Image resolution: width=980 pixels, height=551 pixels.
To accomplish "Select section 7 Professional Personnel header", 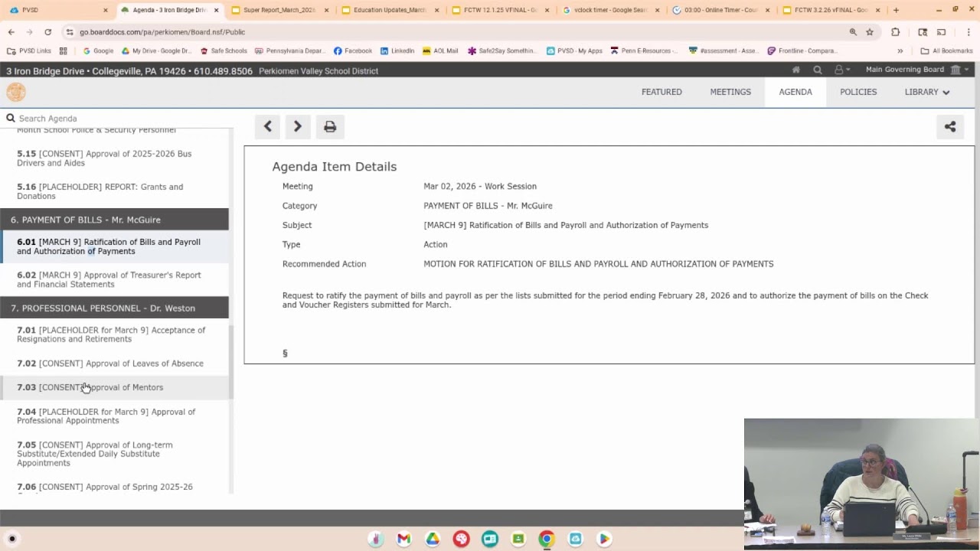I will coord(114,308).
